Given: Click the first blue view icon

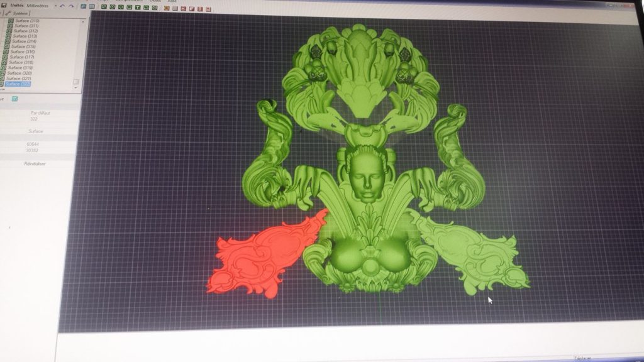Looking at the screenshot, I should coord(84,6).
